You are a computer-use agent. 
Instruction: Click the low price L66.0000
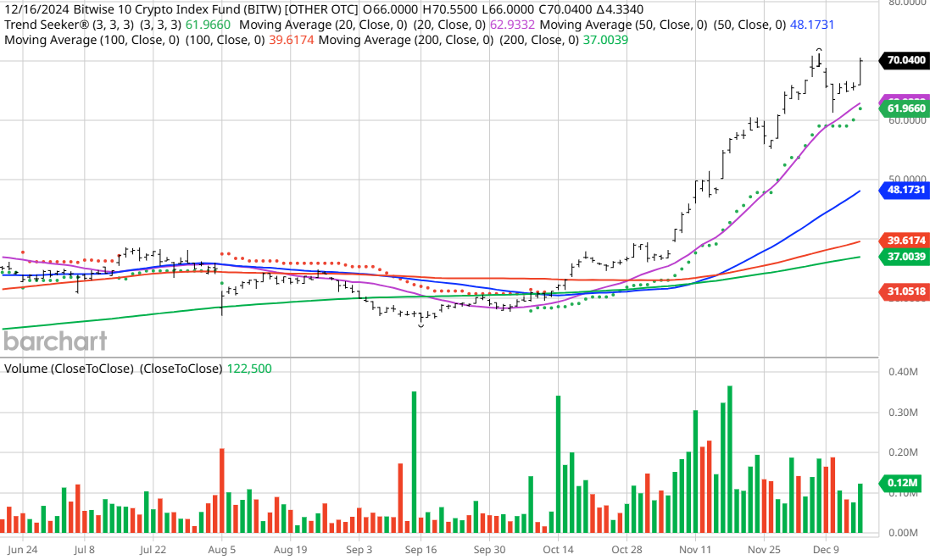509,9
